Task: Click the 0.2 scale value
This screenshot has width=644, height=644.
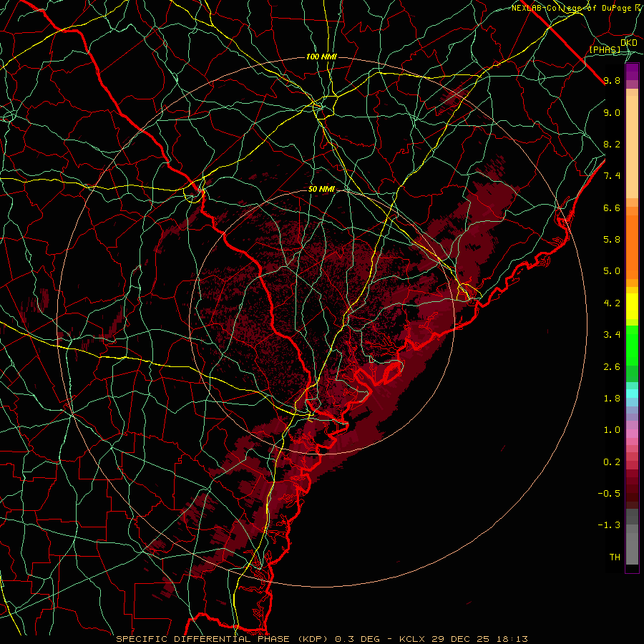Action: (x=612, y=462)
